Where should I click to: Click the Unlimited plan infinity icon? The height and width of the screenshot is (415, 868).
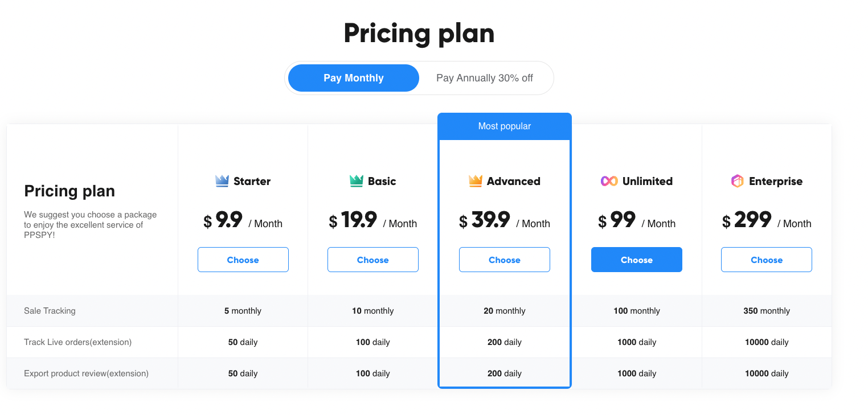[609, 181]
